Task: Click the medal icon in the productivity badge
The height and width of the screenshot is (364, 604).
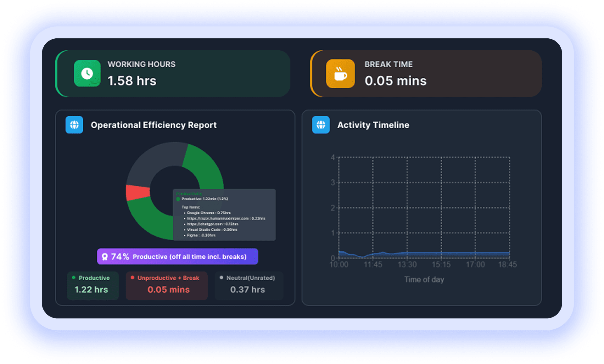Action: [106, 256]
